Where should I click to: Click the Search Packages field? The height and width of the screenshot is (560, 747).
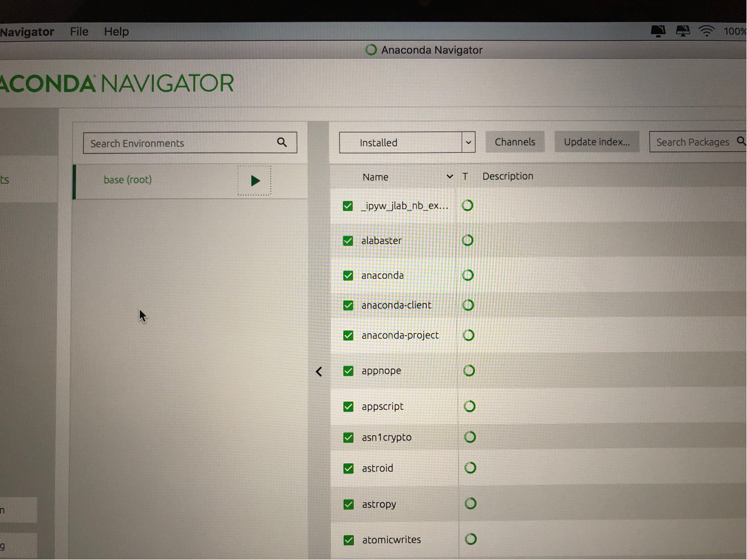click(698, 142)
